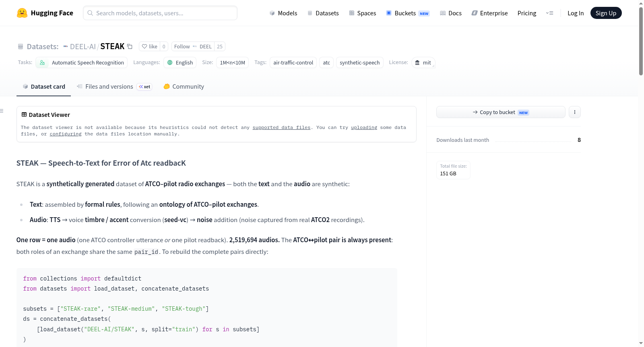Open Enterprise in the top navigation
The image size is (644, 347).
coord(489,13)
